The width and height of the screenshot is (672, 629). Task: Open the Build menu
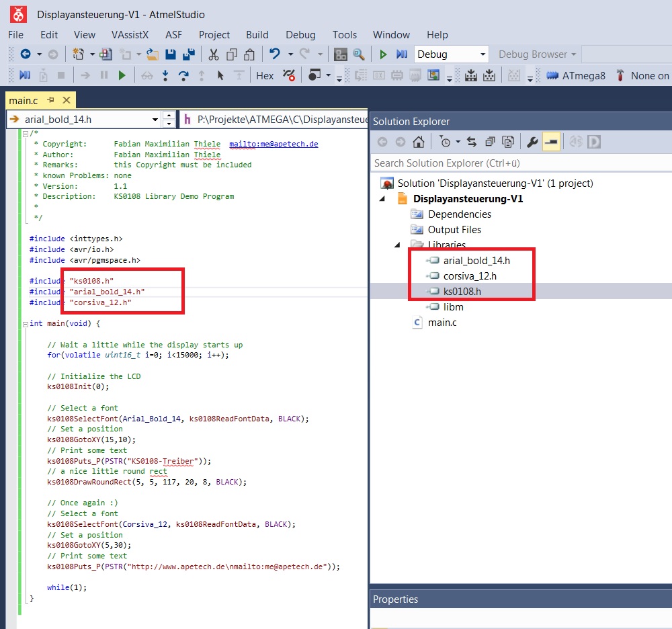(x=257, y=35)
